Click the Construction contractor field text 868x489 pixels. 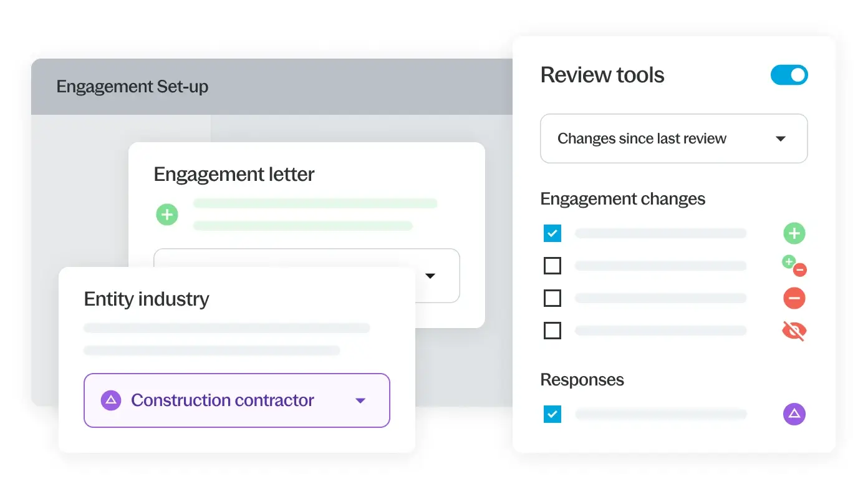(x=223, y=400)
